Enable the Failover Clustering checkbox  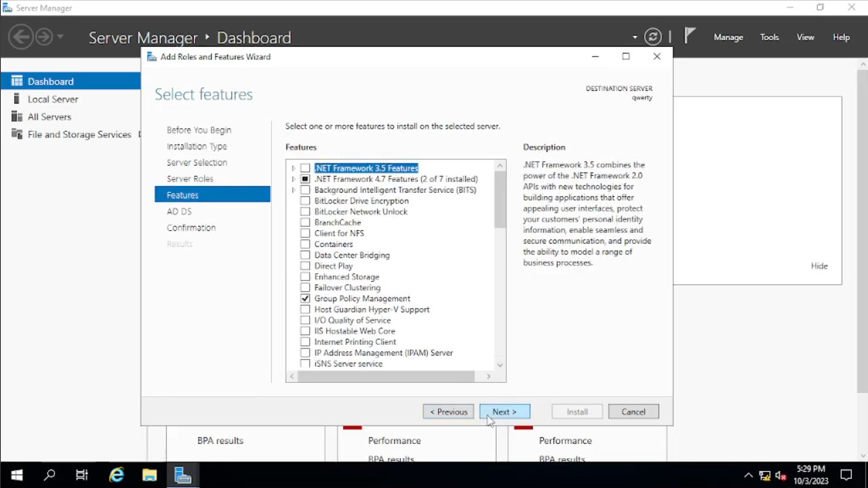pos(305,288)
